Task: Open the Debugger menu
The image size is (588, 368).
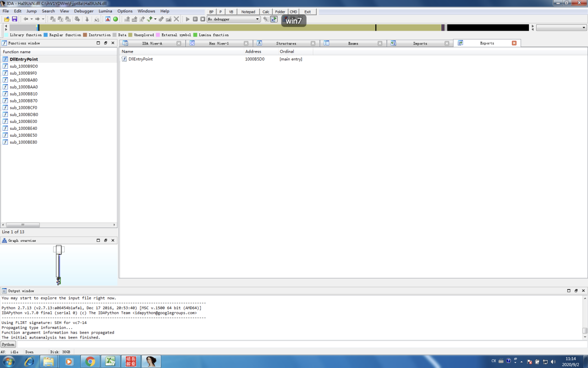Action: coord(83,11)
